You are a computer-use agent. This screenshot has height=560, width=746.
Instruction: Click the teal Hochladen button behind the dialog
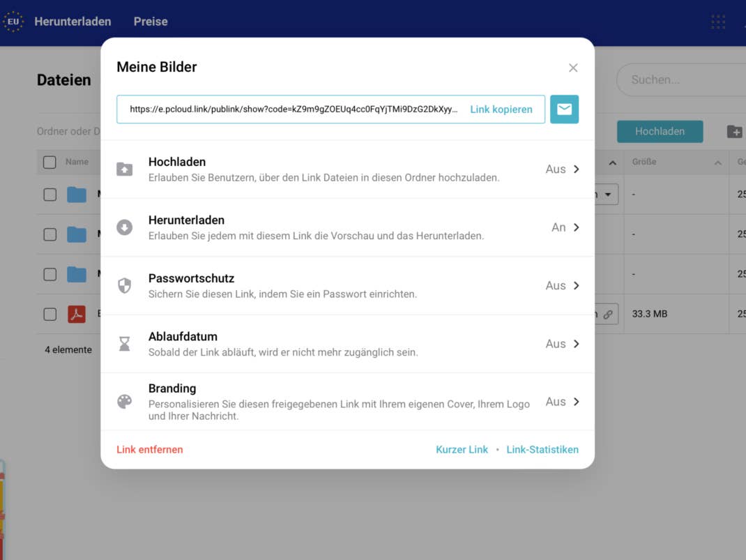(x=660, y=131)
